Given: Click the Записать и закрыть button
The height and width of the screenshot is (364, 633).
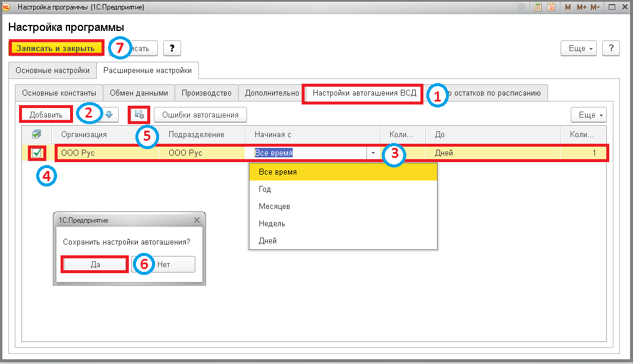Looking at the screenshot, I should 56,48.
